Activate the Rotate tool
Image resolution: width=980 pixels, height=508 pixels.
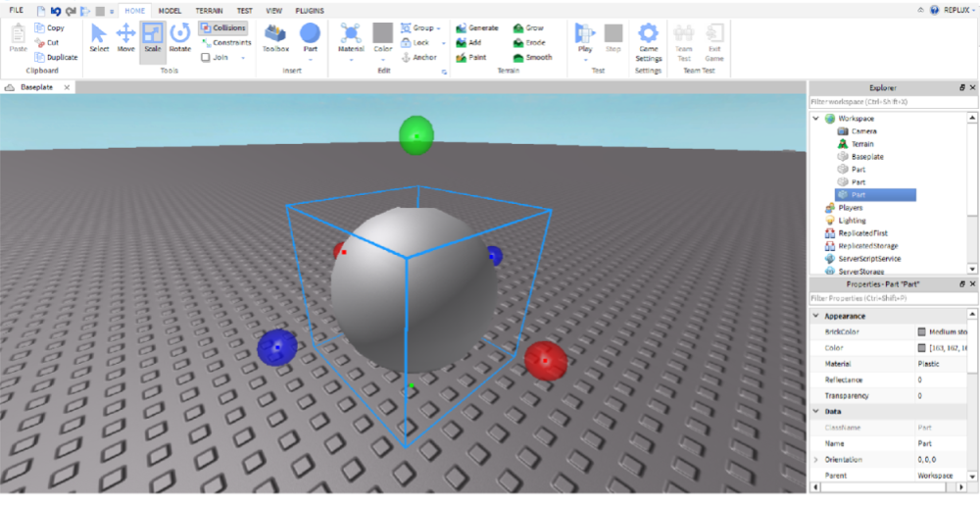(179, 38)
